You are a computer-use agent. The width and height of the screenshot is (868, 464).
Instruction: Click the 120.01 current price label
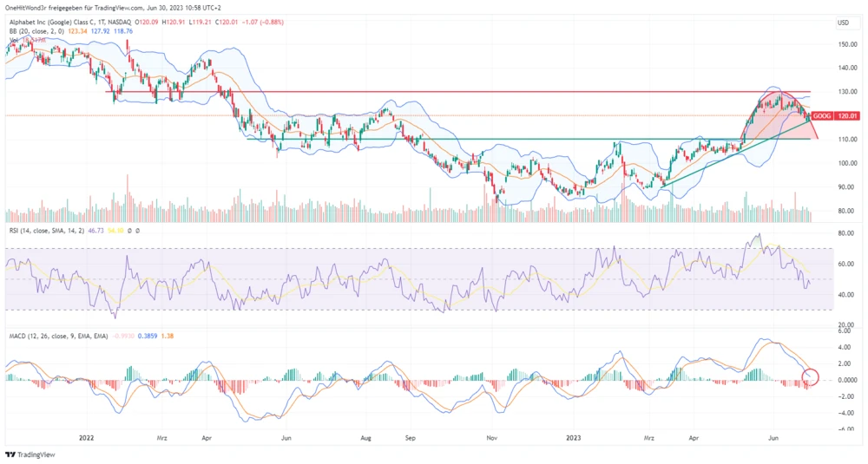pos(849,115)
